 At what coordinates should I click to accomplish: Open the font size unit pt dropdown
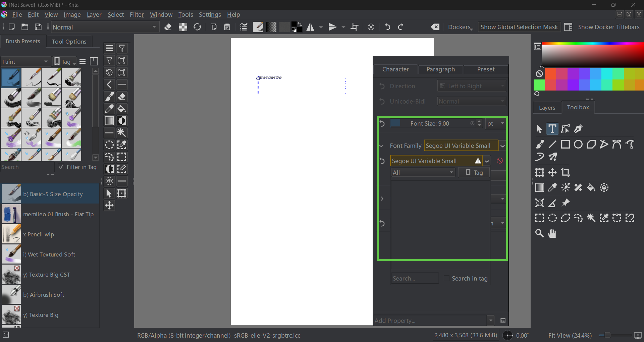point(495,124)
